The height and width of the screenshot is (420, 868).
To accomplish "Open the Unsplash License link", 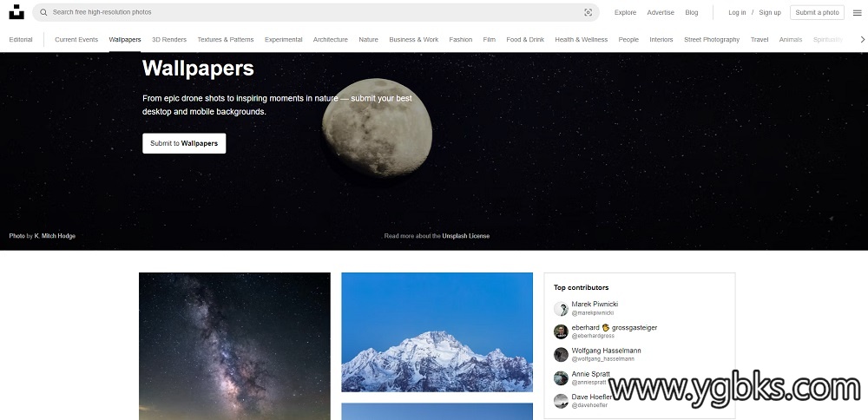I will click(x=465, y=236).
